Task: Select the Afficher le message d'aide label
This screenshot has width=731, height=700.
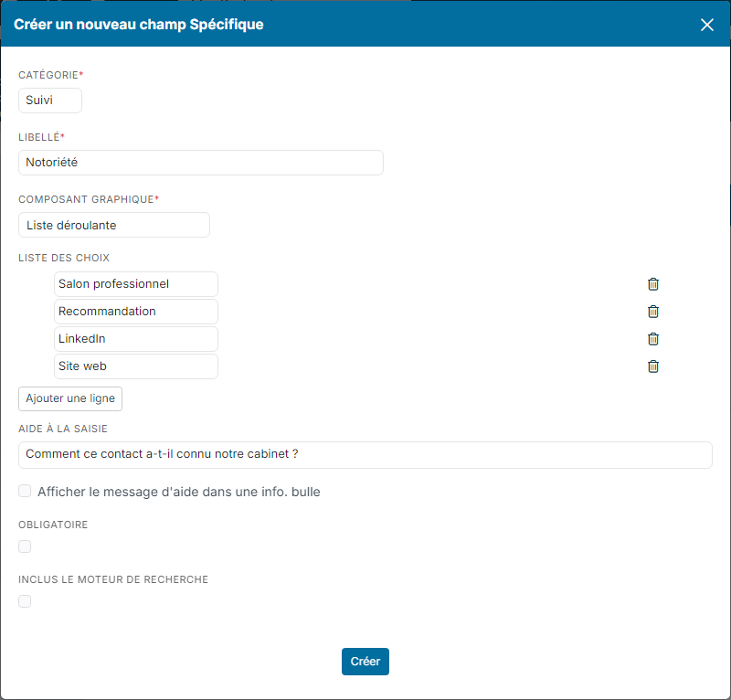Action: click(179, 492)
